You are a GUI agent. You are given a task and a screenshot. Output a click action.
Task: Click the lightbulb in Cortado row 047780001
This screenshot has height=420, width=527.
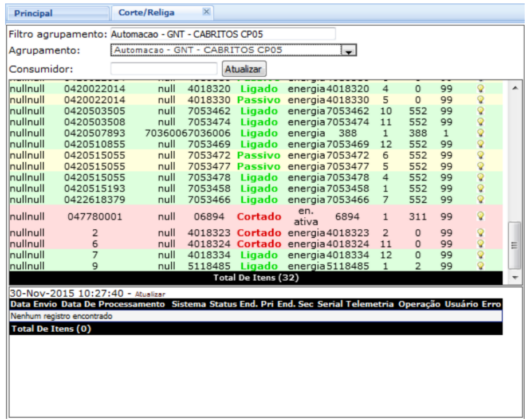(481, 216)
